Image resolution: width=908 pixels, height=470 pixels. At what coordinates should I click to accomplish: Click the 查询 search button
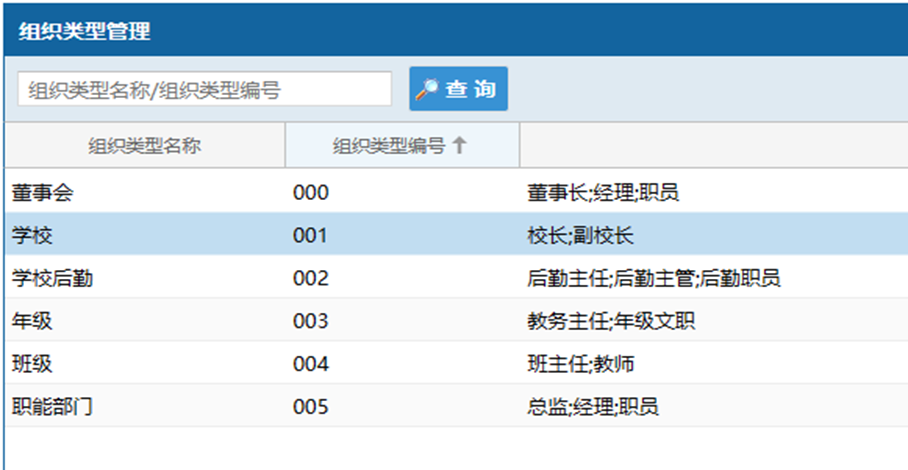[x=458, y=89]
